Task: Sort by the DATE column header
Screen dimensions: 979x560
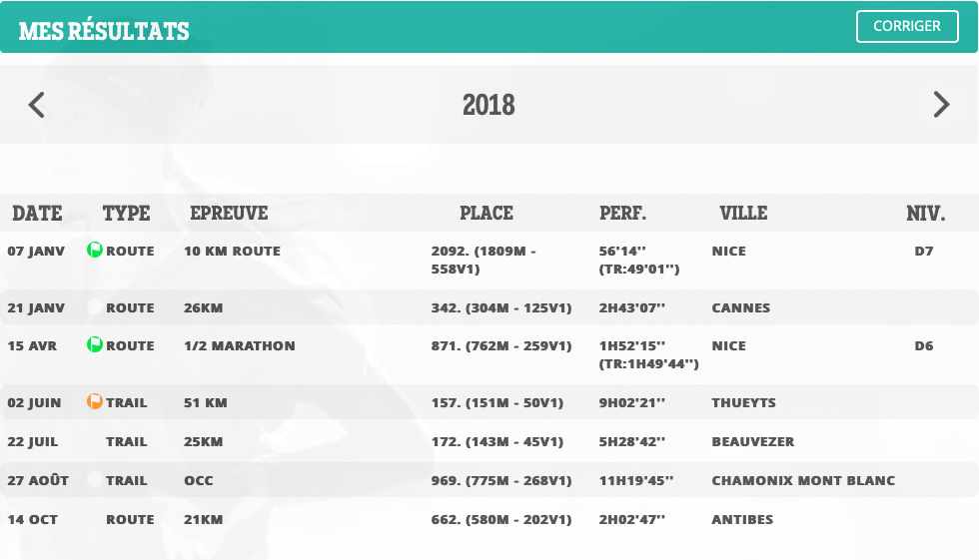Action: point(38,214)
